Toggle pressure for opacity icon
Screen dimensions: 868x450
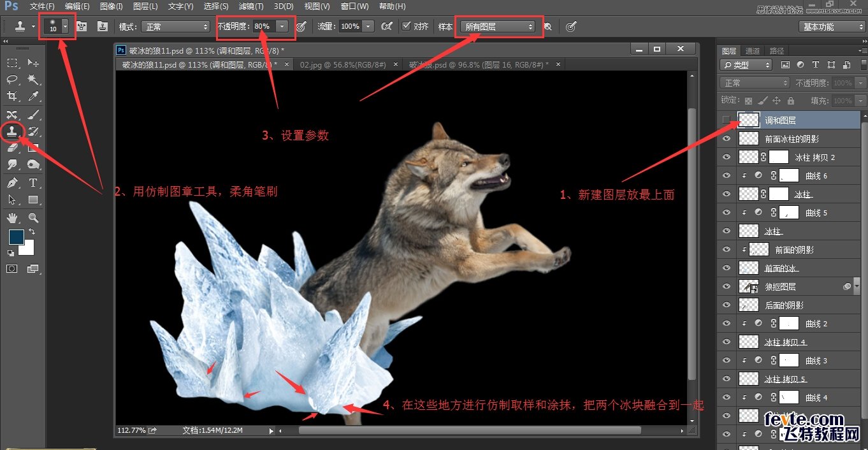[x=301, y=27]
